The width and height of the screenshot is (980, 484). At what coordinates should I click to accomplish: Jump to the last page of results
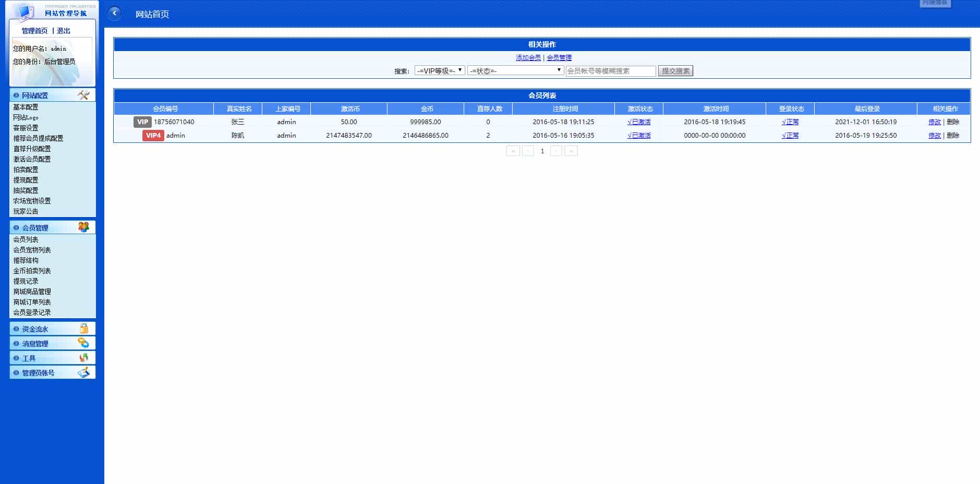point(571,151)
